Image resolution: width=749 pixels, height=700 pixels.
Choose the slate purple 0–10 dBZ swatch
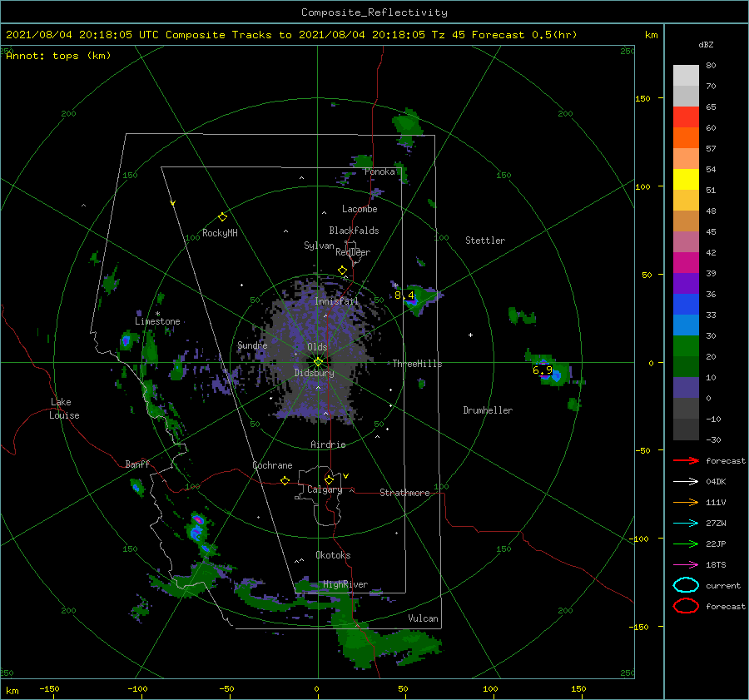click(686, 388)
